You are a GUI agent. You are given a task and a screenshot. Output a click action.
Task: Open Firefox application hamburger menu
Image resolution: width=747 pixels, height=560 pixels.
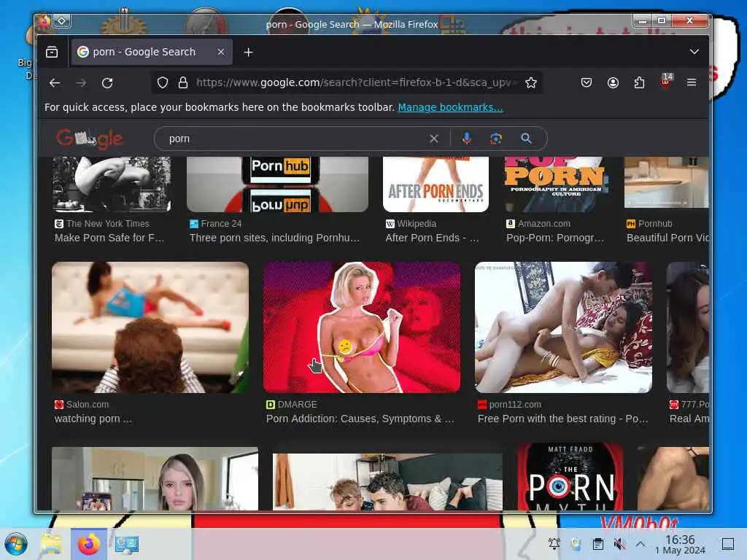692,83
